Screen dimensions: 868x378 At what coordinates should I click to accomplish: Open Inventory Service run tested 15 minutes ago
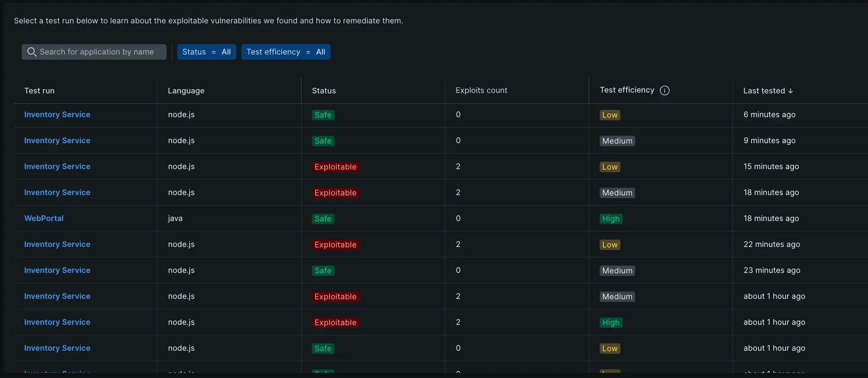coord(57,167)
